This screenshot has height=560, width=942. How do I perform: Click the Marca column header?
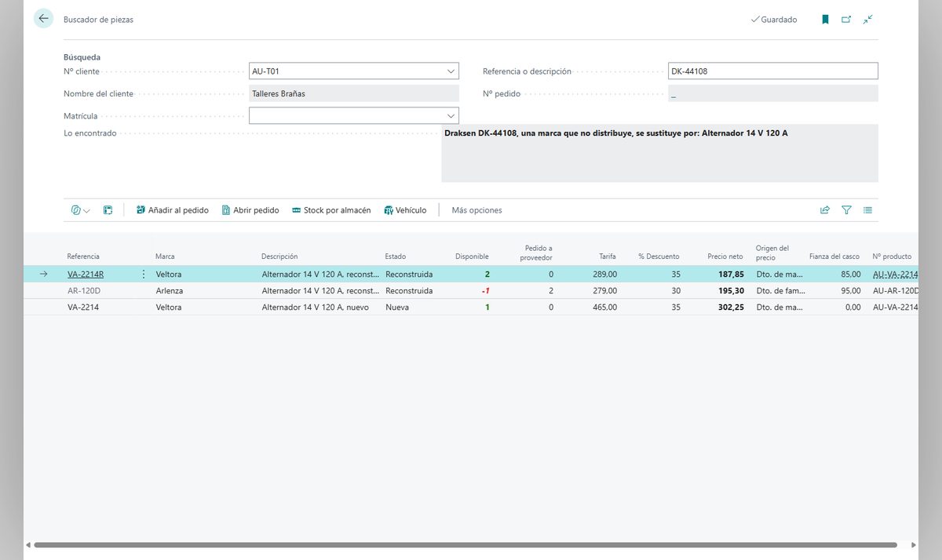point(165,256)
